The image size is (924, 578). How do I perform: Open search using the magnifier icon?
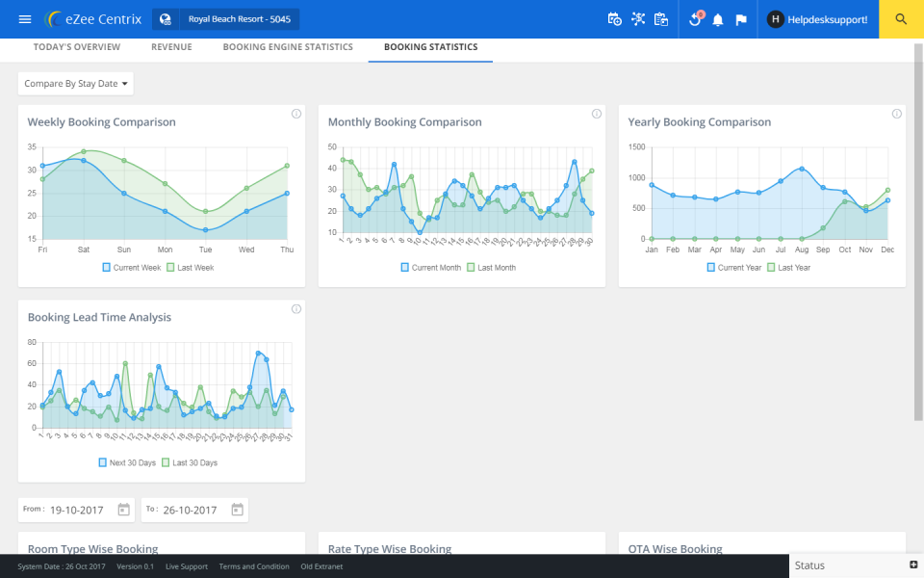901,18
